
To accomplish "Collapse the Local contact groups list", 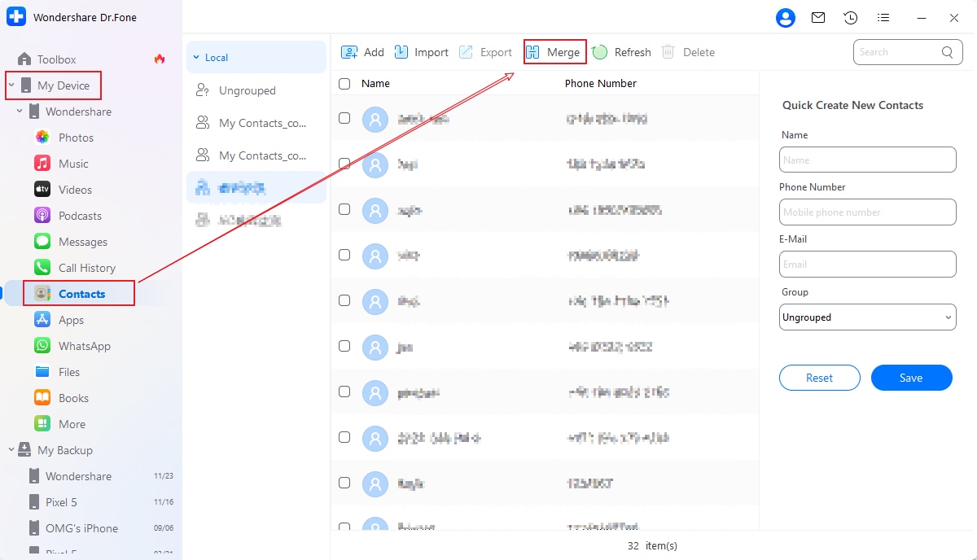I will click(x=195, y=58).
